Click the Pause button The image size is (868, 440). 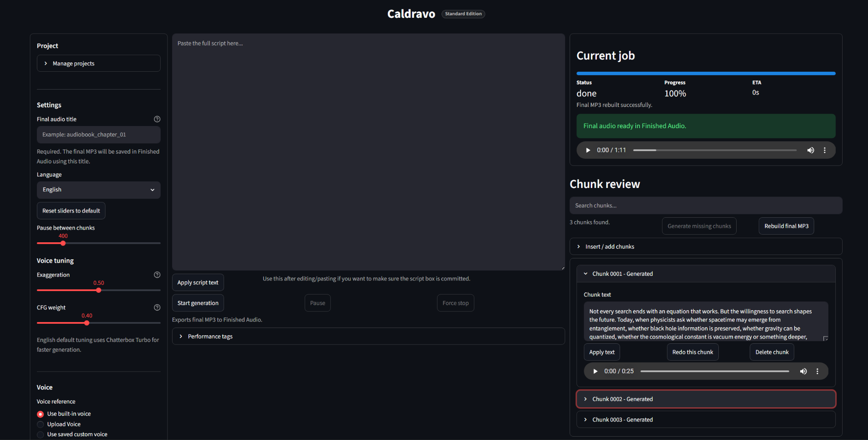[317, 303]
